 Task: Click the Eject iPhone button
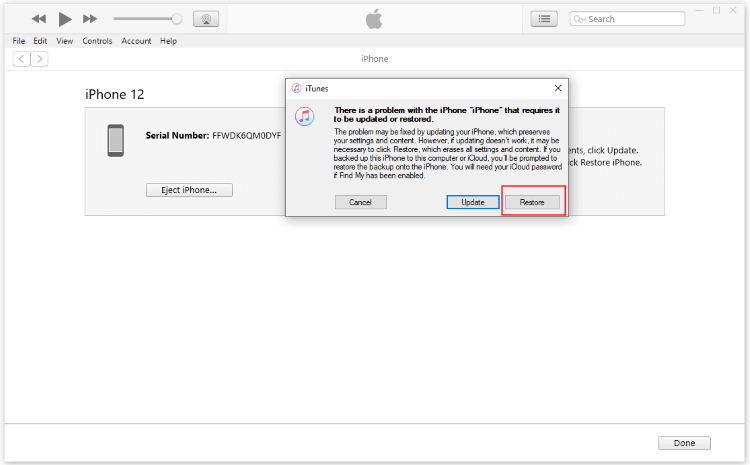pyautogui.click(x=189, y=190)
